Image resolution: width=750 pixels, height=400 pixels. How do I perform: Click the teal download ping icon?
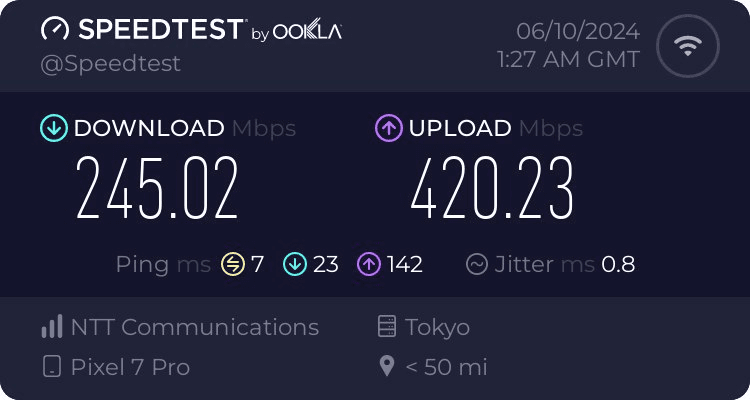tap(294, 265)
